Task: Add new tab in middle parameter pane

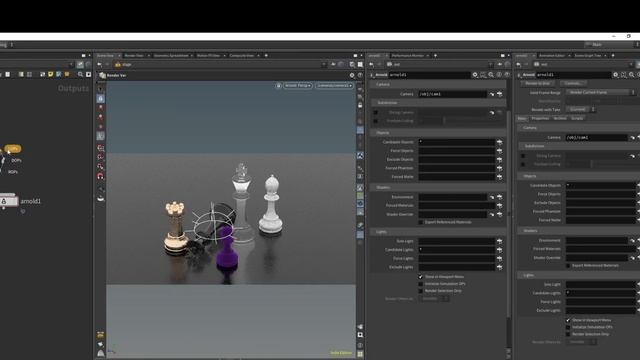Action: pyautogui.click(x=435, y=56)
